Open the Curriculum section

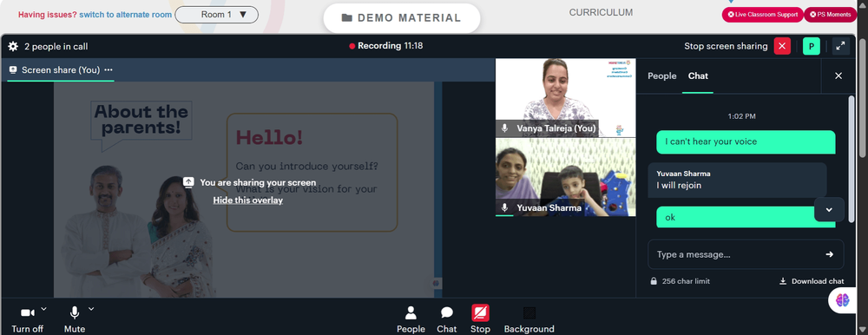(601, 12)
